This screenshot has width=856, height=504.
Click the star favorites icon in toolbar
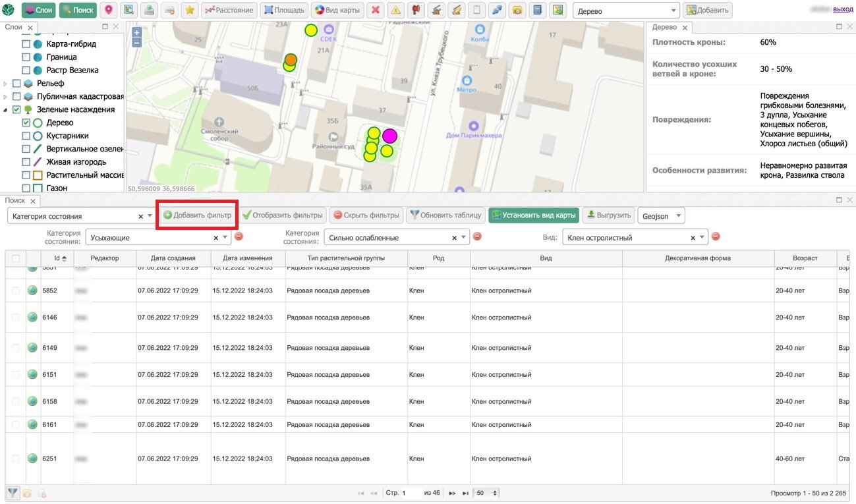coord(190,10)
